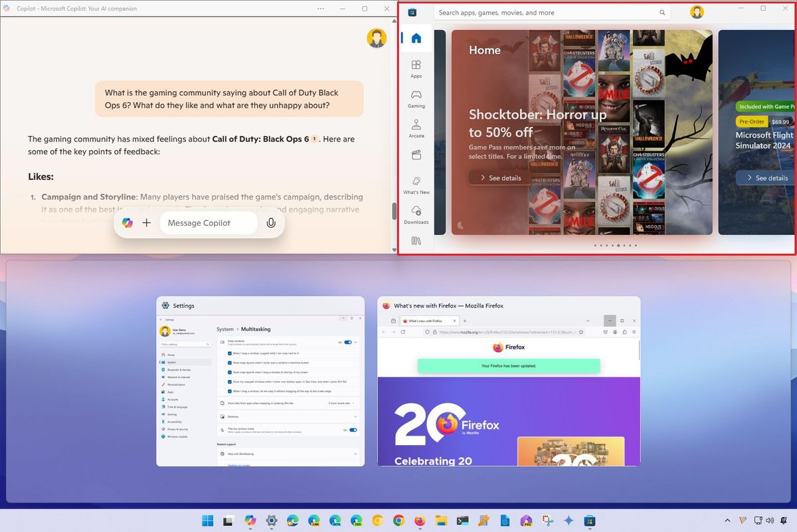Switch to the 'What's new with Firefox' tab
This screenshot has width=797, height=532.
(x=425, y=319)
